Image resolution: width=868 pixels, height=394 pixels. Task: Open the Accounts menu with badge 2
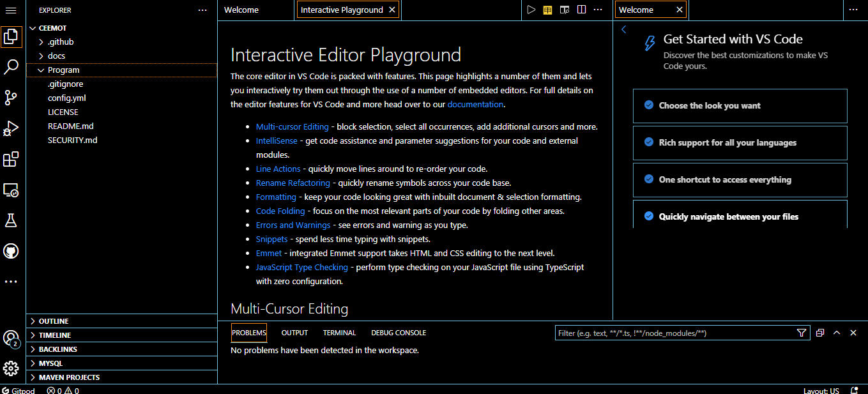11,338
